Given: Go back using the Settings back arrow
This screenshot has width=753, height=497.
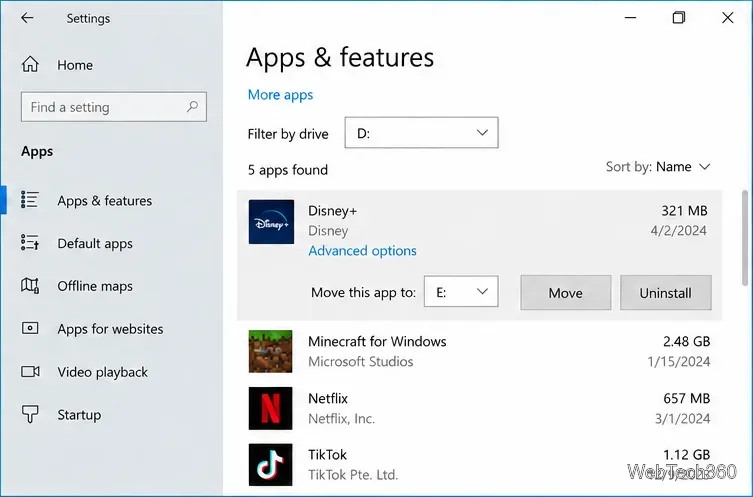Looking at the screenshot, I should point(27,18).
